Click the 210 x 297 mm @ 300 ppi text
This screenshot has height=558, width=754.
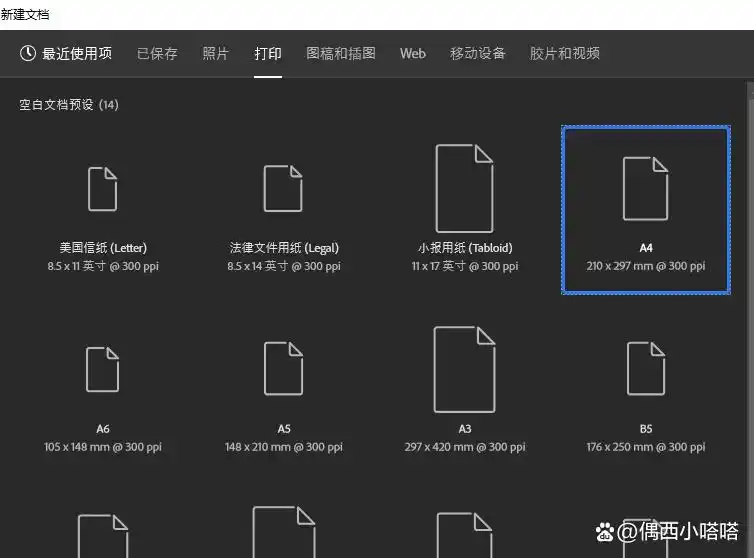pos(646,266)
